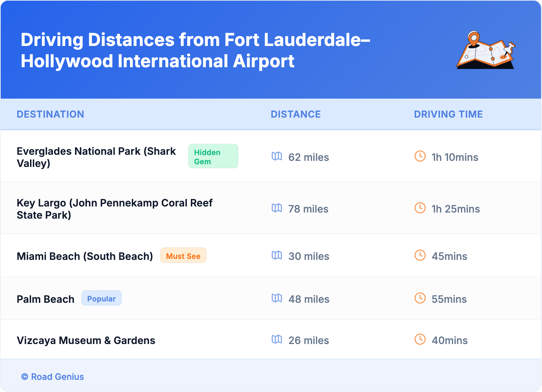Click the clock icon beside 45mins
Image resolution: width=542 pixels, height=392 pixels.
(x=420, y=255)
